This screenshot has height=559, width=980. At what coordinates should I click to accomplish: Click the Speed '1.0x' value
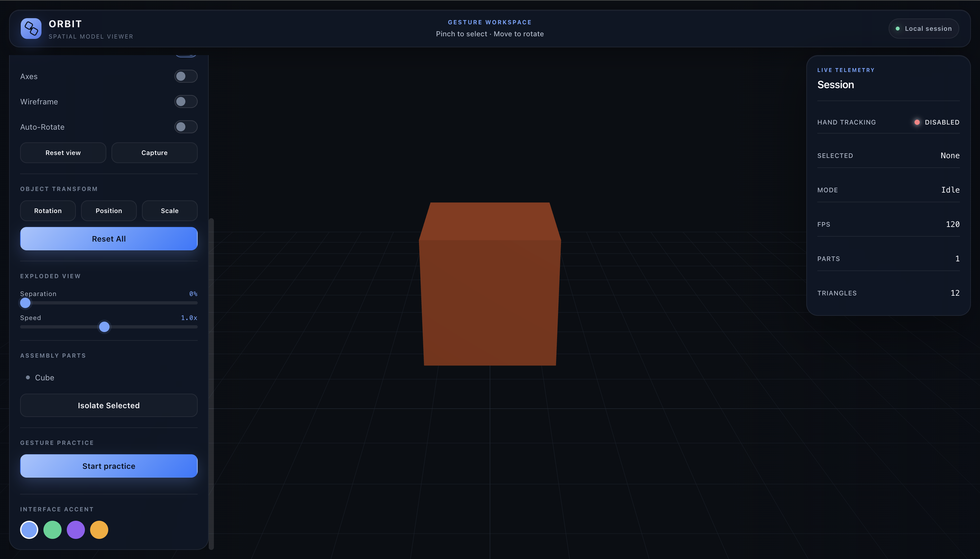click(189, 318)
